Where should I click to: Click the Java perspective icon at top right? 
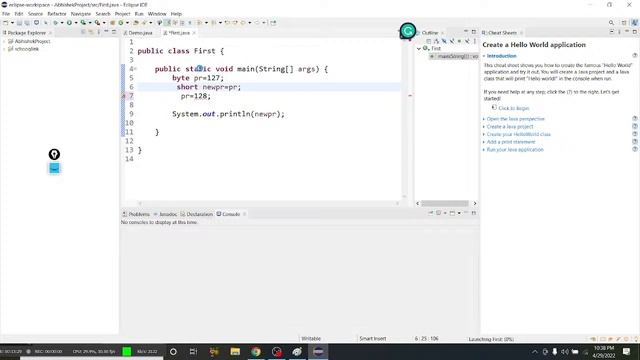coord(634,23)
